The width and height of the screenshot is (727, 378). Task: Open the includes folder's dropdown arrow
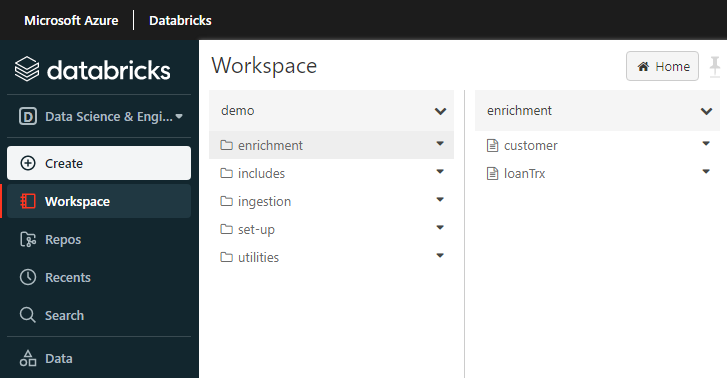(440, 172)
